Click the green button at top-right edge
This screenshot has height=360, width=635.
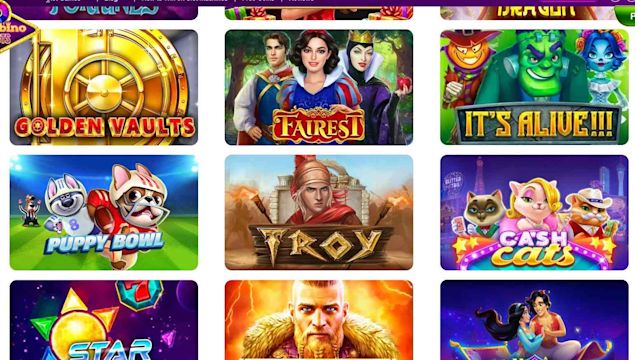[626, 15]
